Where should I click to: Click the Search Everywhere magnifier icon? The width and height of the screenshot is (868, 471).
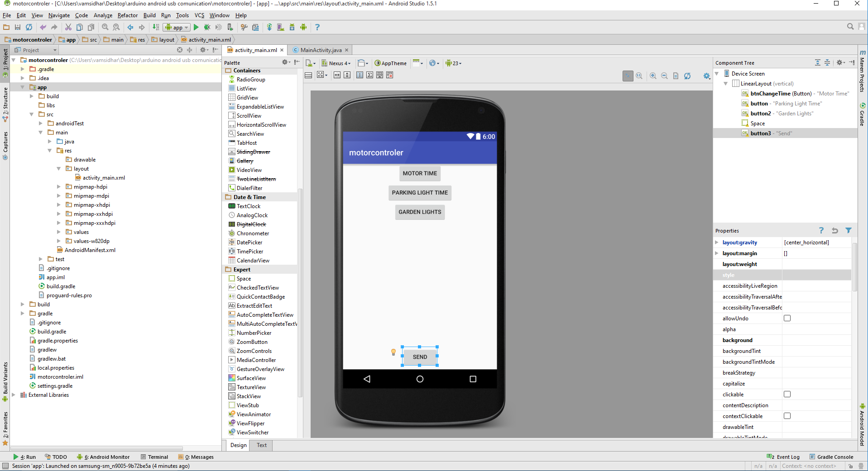click(x=850, y=27)
